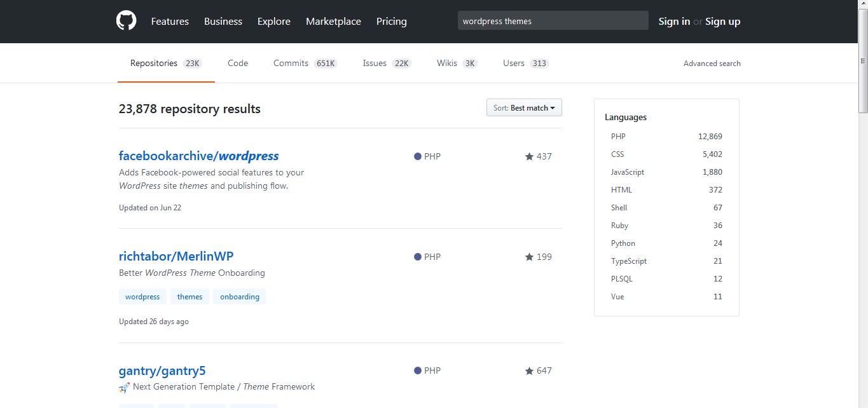Click the search field containing wordpress themes
This screenshot has height=408, width=868.
[x=553, y=21]
